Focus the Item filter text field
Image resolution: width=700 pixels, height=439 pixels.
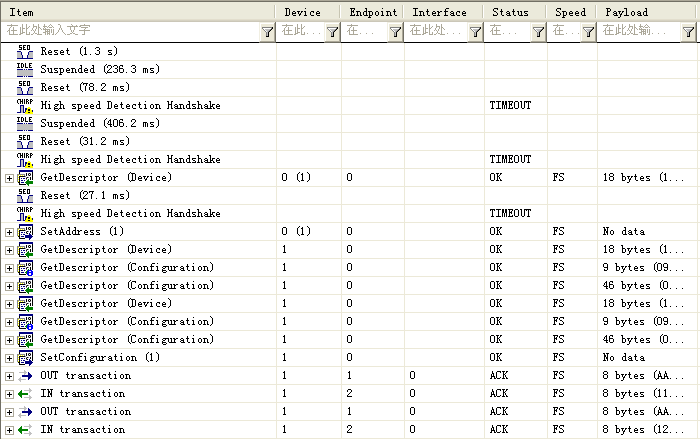pyautogui.click(x=130, y=32)
